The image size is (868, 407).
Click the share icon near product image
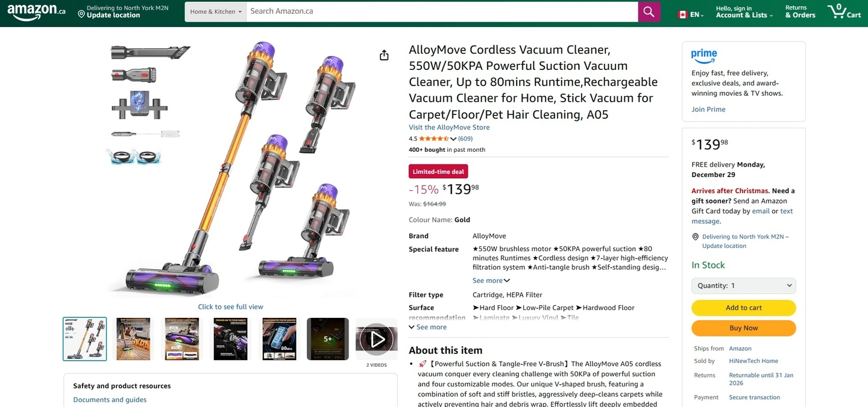pos(384,55)
